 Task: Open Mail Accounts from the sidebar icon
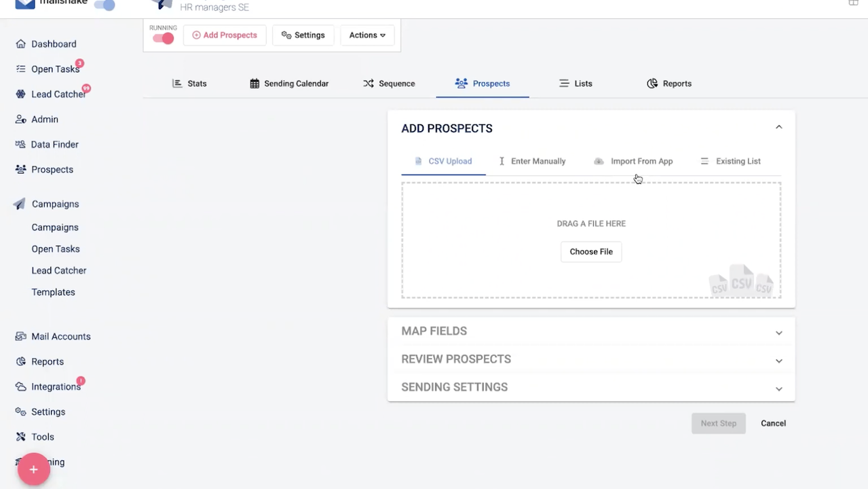coord(20,337)
